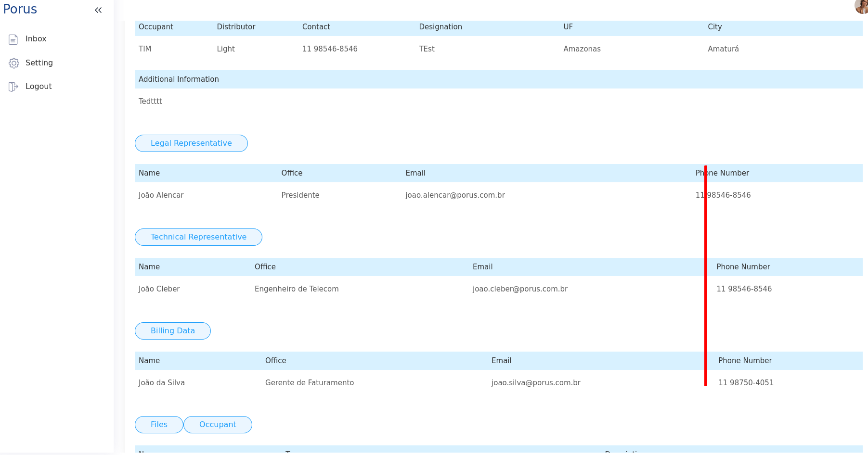Click email joao.alencar@porus.com.br

[455, 195]
